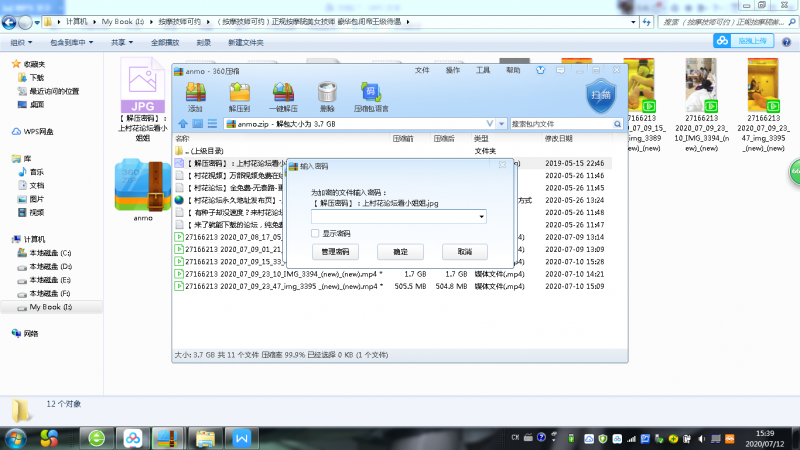Screen dimensions: 800x450
Task: Click the 管理密码 manage passwords button
Action: coord(337,251)
